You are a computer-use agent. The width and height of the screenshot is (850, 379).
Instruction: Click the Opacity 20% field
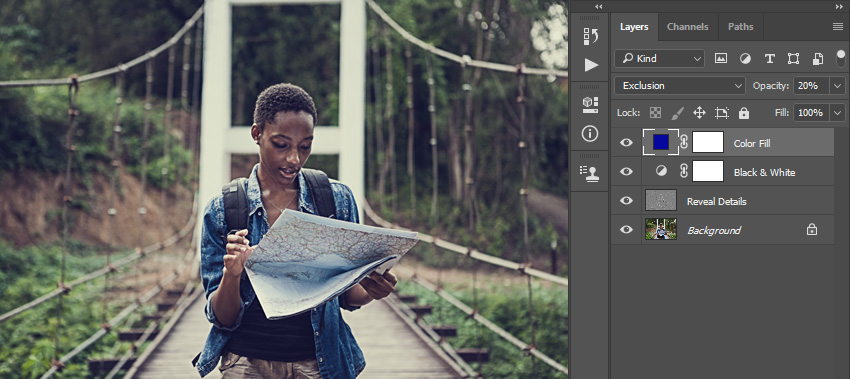coord(812,86)
